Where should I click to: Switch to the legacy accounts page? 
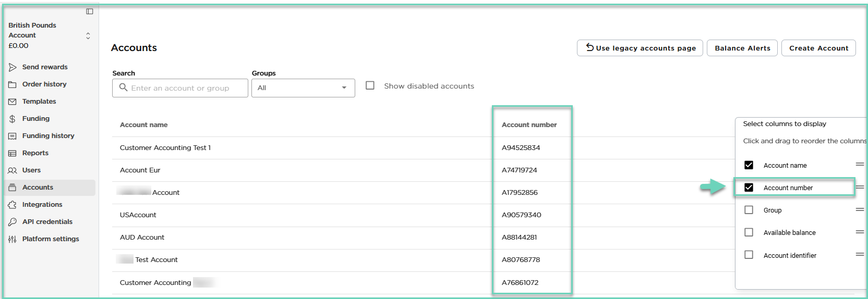tap(640, 48)
